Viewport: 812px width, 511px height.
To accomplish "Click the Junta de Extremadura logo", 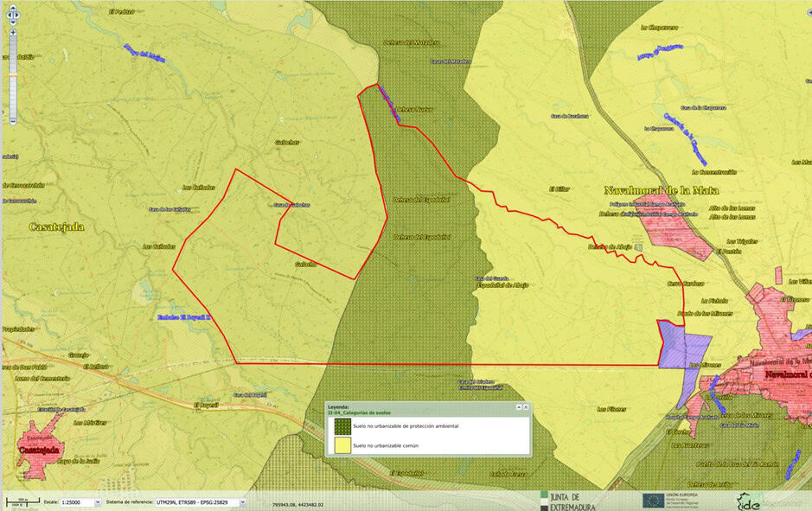I will tap(567, 501).
